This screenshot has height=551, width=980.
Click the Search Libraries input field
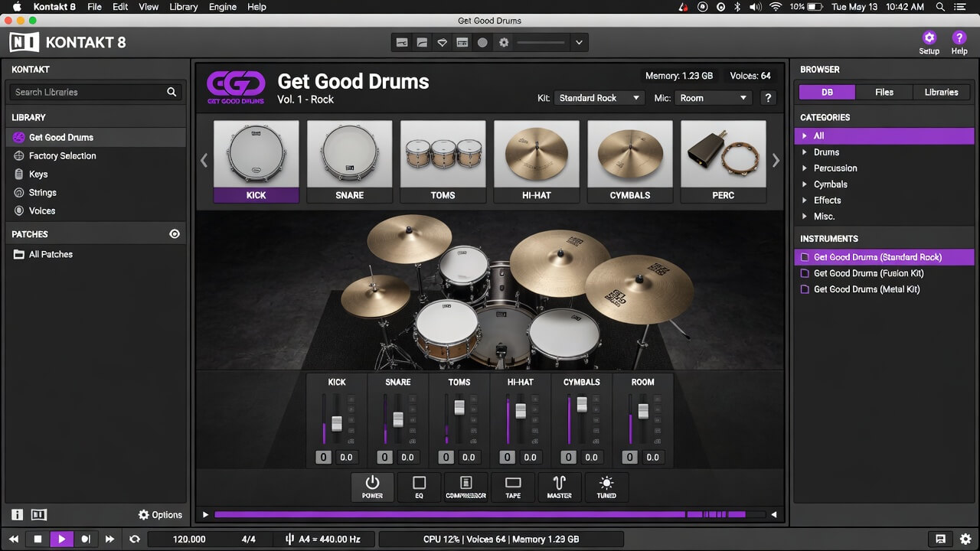tap(96, 92)
